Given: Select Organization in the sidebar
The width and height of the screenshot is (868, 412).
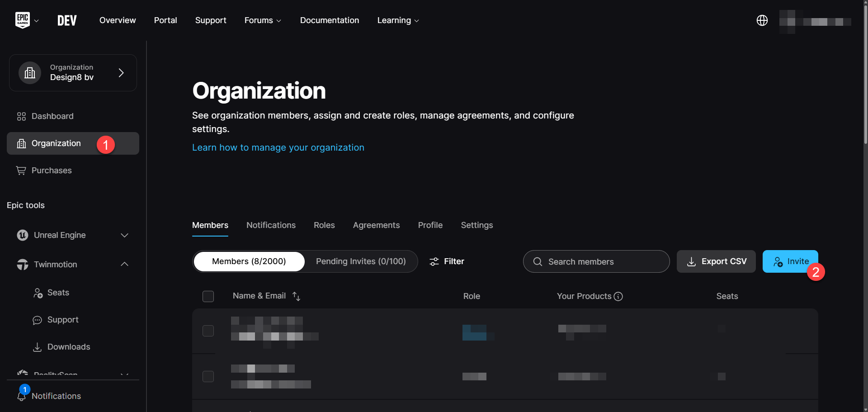Looking at the screenshot, I should pos(73,143).
